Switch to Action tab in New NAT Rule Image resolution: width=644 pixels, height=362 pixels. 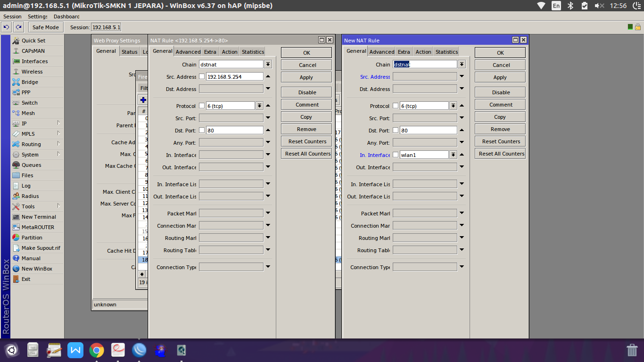[x=423, y=52]
